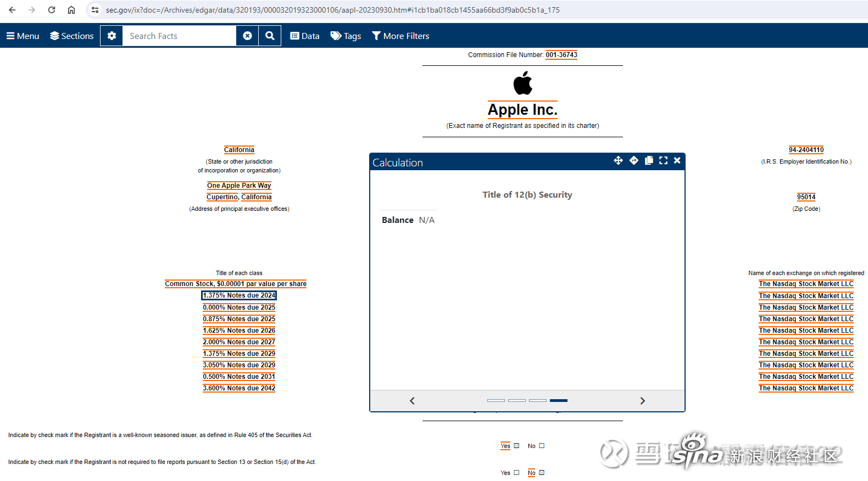The height and width of the screenshot is (481, 868).
Task: Click Yes checkbox for Section 13/15(d) question
Action: (x=516, y=473)
